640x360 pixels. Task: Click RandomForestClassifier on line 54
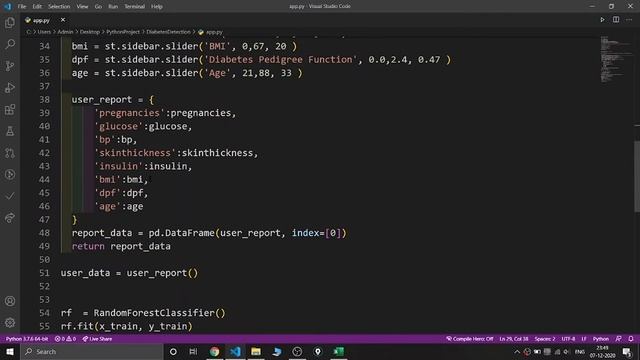point(154,313)
